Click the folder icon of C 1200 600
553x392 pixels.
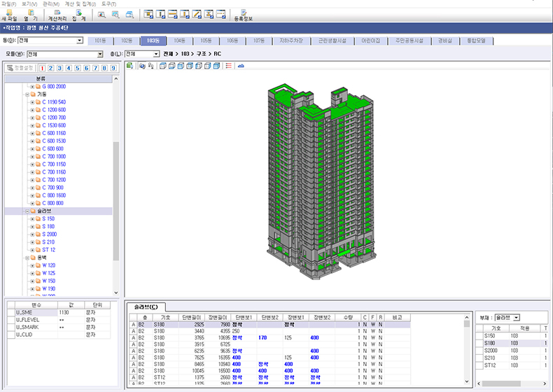click(38, 110)
